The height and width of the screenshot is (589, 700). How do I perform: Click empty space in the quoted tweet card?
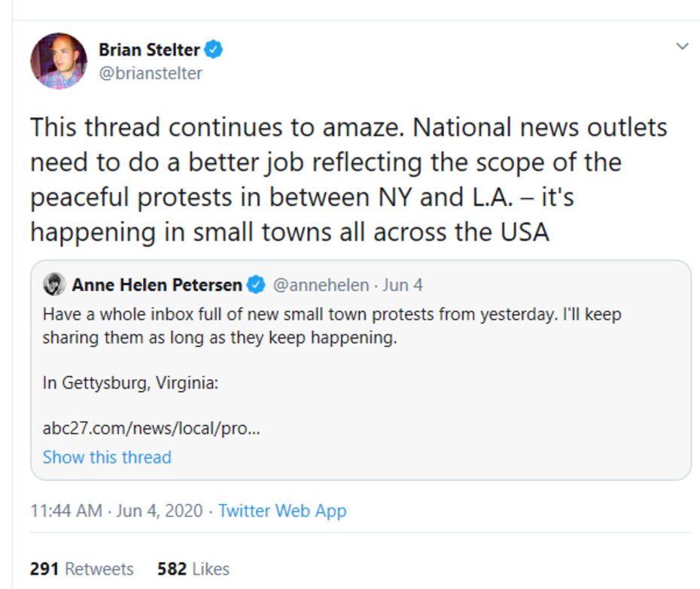(527, 421)
